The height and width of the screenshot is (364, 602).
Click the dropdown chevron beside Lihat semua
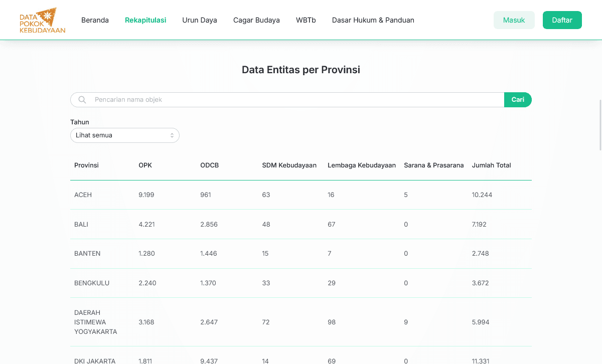tap(173, 135)
